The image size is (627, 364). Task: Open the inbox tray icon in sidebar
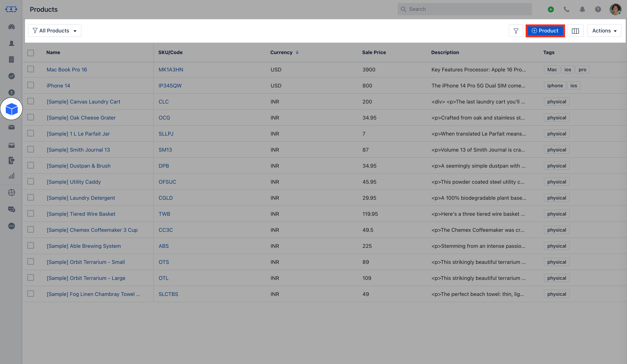(x=11, y=145)
